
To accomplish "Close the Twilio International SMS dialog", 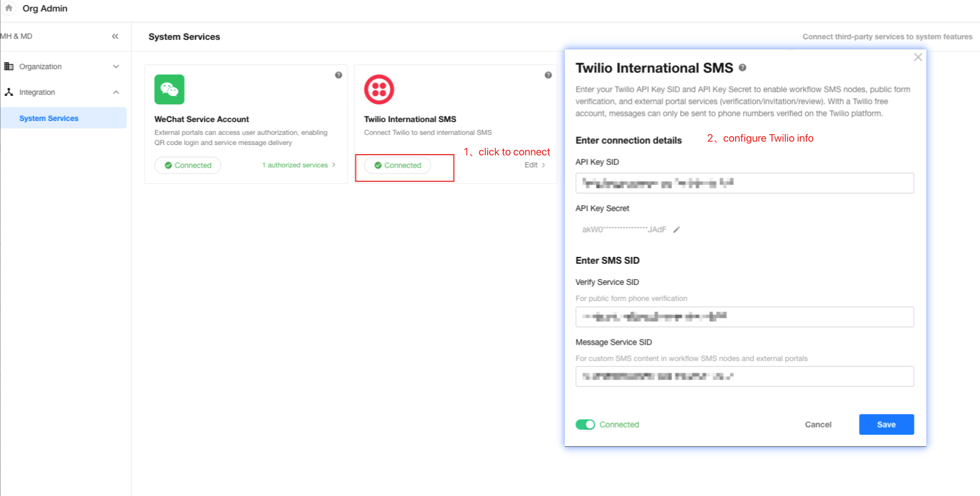I will [918, 57].
